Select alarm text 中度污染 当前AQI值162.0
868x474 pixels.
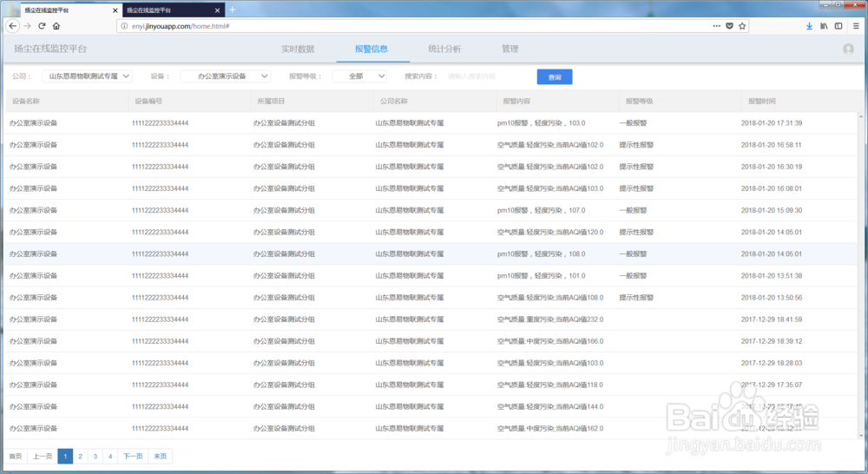(x=550, y=429)
